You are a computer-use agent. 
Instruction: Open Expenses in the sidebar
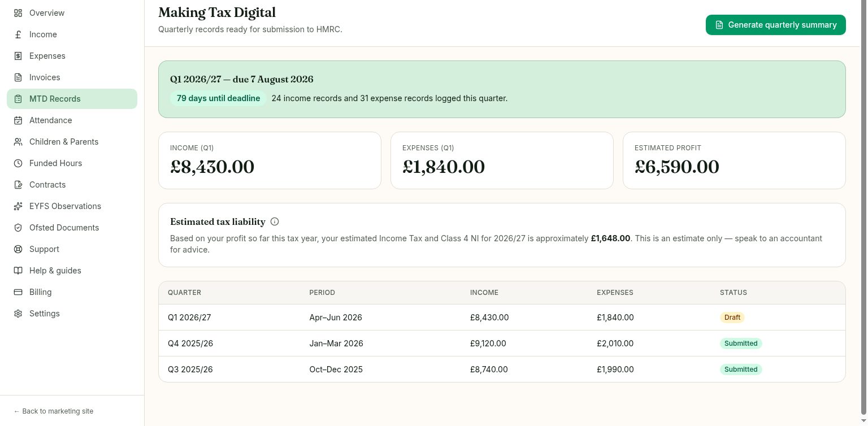(x=72, y=56)
